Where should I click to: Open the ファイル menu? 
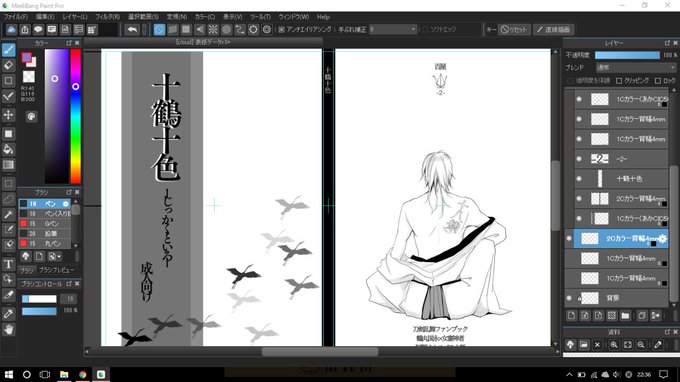tap(16, 17)
